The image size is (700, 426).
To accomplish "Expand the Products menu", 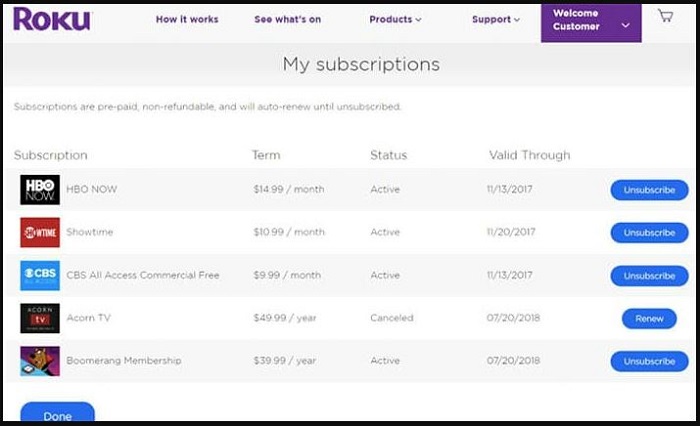I will coord(395,19).
